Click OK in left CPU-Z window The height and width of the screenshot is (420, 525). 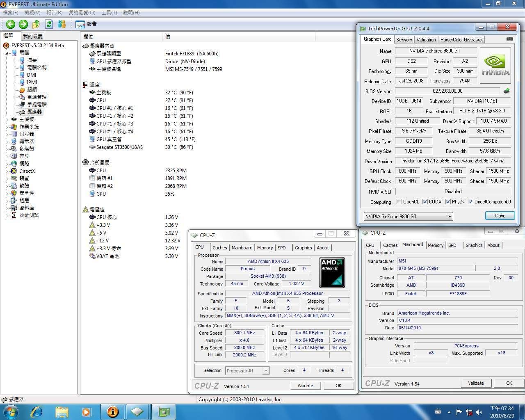coord(338,386)
